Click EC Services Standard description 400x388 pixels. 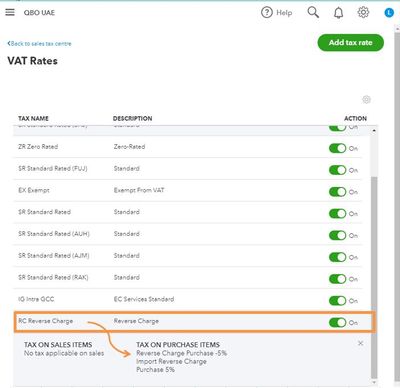tap(144, 299)
